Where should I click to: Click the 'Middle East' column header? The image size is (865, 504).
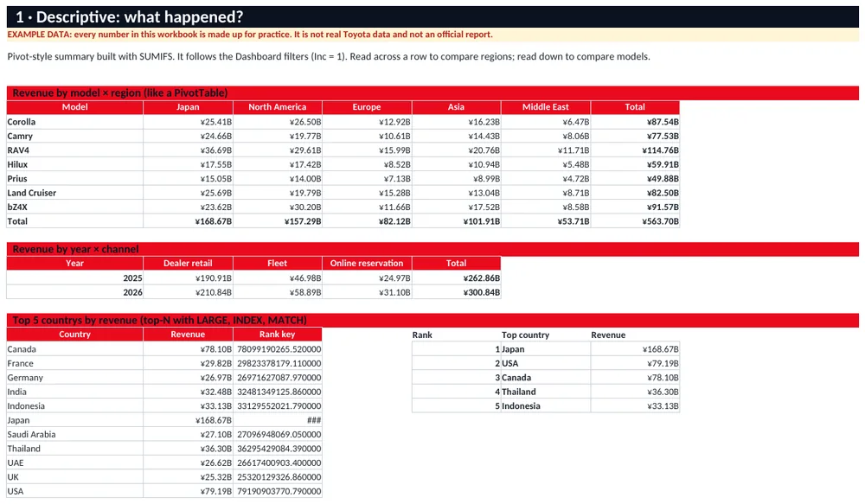tap(546, 107)
